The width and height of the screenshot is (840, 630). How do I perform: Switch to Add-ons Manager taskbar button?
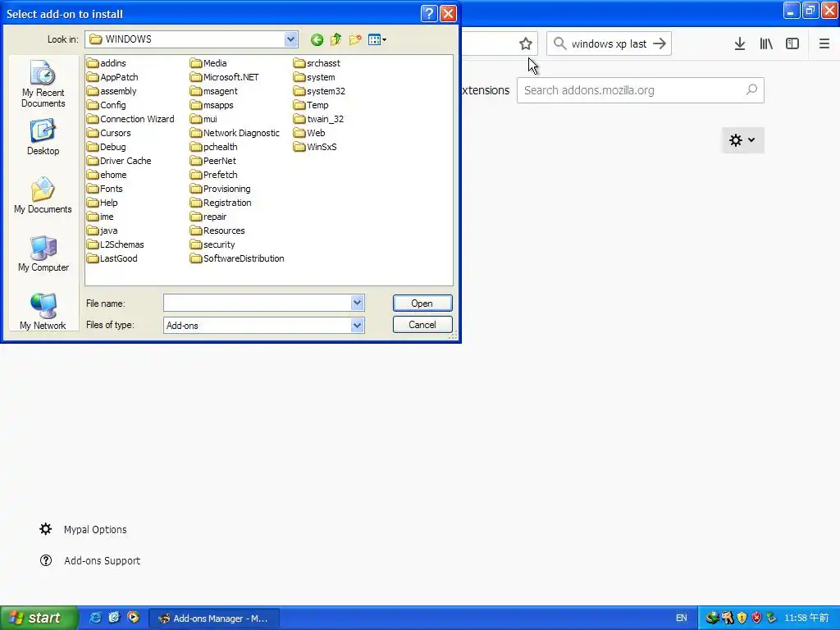[214, 619]
